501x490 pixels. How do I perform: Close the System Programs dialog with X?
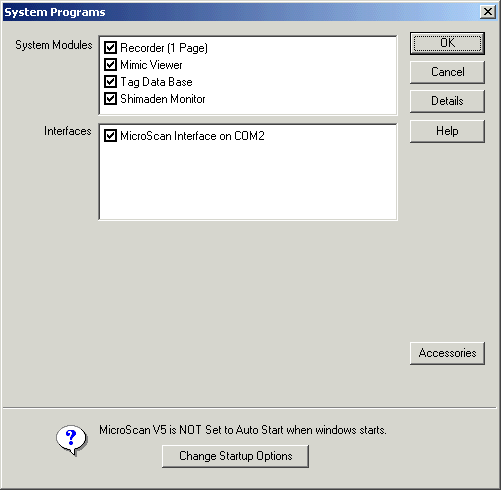(487, 12)
